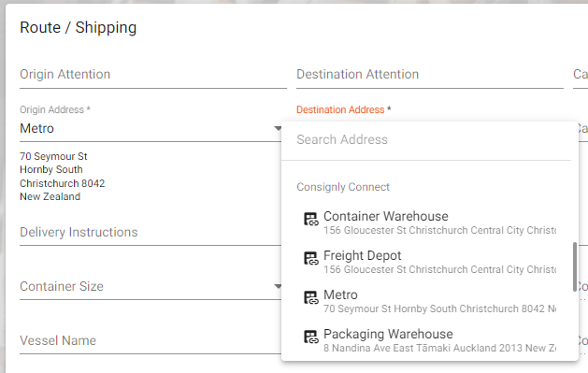This screenshot has height=373, width=588.
Task: Click the Destination Attention field
Action: 430,75
